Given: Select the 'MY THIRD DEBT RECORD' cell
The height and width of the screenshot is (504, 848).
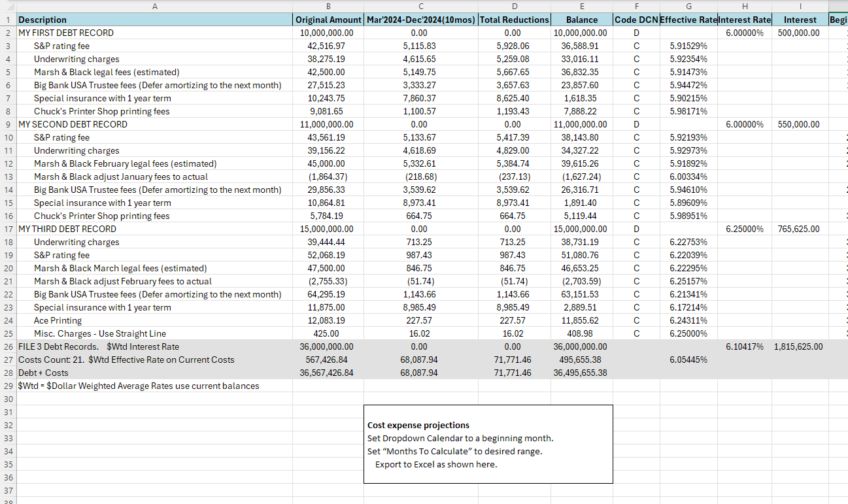Looking at the screenshot, I should click(x=154, y=229).
